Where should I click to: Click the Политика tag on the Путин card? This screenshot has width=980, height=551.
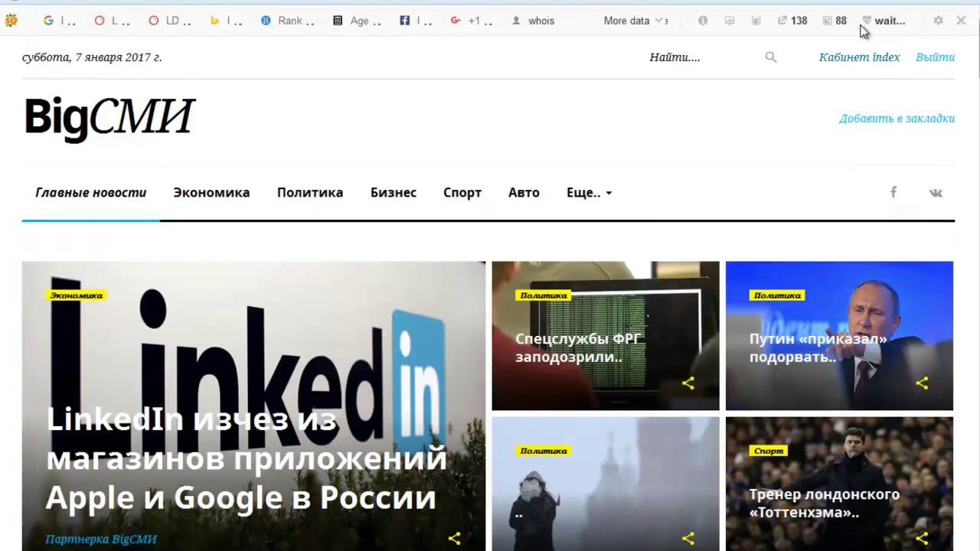pyautogui.click(x=777, y=295)
